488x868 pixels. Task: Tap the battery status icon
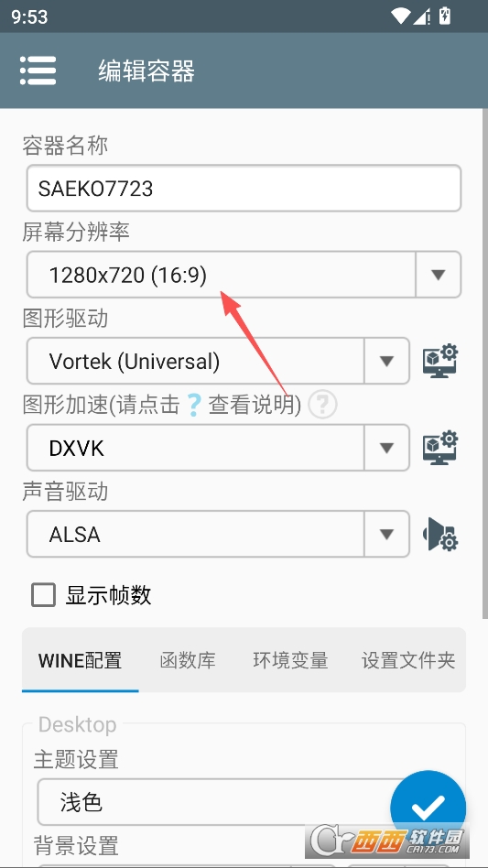click(x=444, y=16)
